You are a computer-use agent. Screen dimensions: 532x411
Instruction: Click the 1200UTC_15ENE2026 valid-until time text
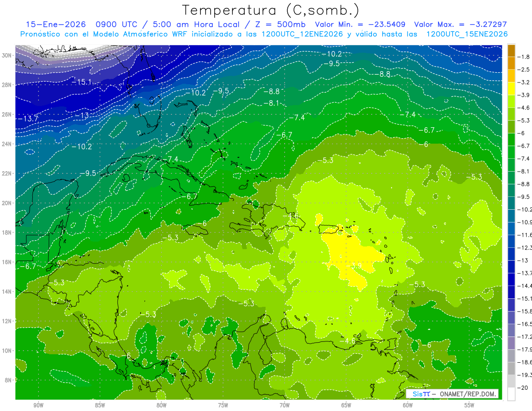click(x=467, y=34)
